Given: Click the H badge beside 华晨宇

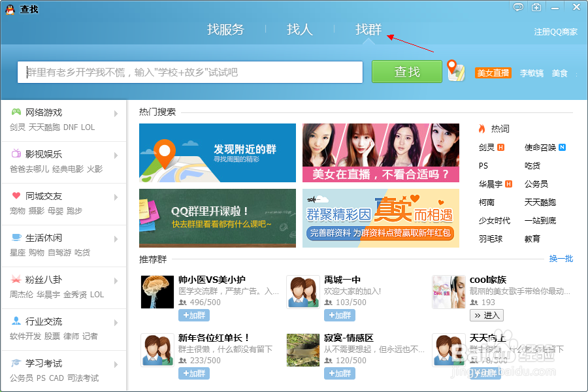Looking at the screenshot, I should [508, 184].
